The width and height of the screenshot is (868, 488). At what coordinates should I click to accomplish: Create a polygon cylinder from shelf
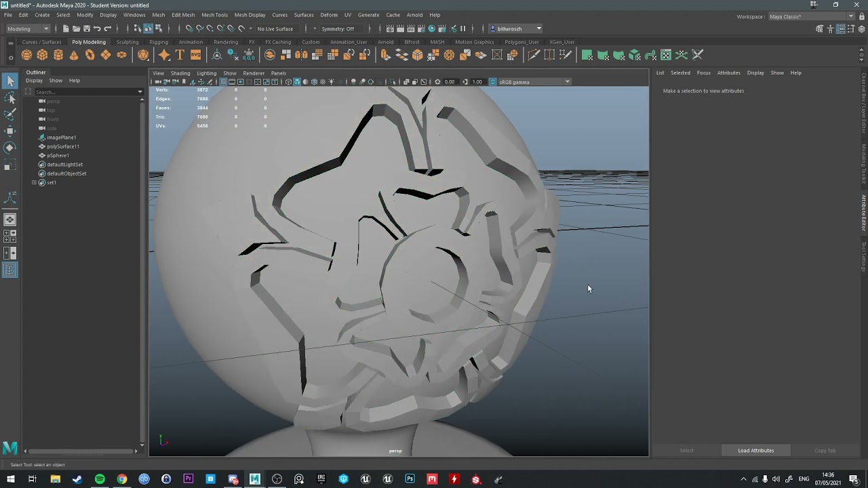[58, 55]
